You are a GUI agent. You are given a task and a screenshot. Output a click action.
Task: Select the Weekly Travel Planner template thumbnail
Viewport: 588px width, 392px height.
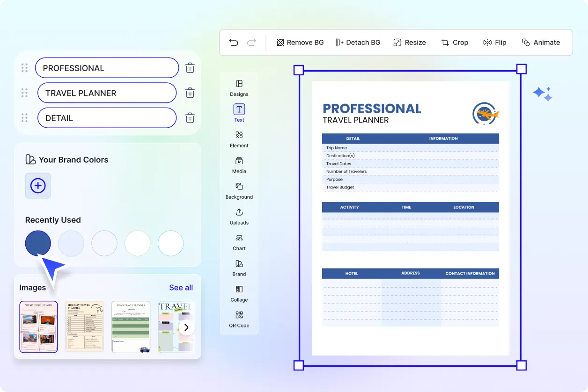tap(38, 327)
